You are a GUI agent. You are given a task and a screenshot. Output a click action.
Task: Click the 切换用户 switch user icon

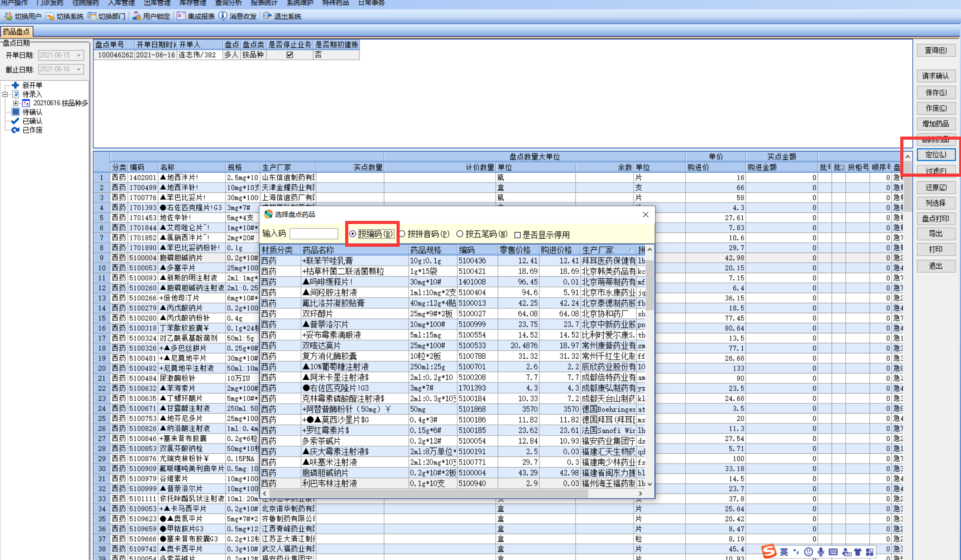pyautogui.click(x=8, y=17)
